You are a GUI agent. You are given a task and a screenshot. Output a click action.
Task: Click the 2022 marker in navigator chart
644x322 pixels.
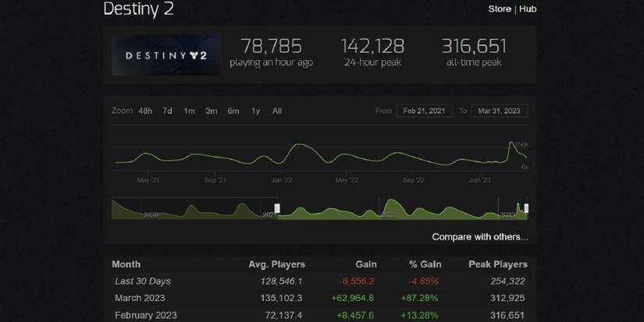[389, 215]
